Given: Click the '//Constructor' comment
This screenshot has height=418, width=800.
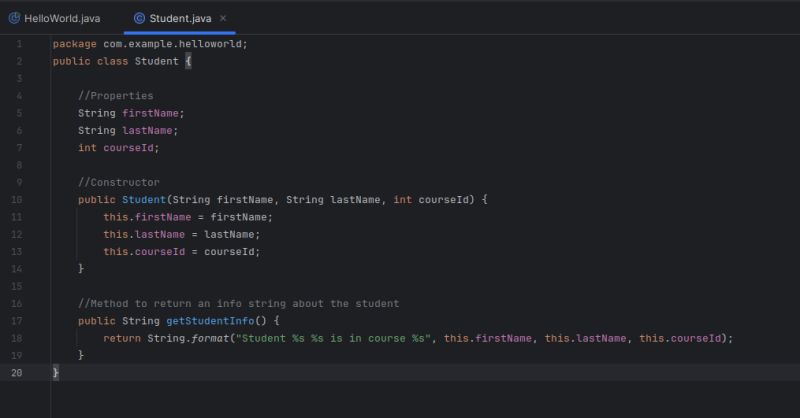Looking at the screenshot, I should [118, 182].
